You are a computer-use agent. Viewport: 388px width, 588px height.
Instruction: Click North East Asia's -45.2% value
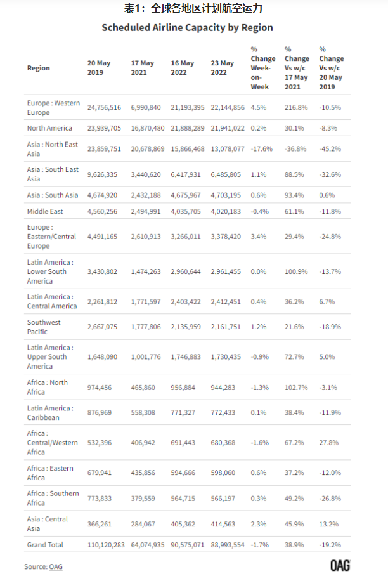330,149
